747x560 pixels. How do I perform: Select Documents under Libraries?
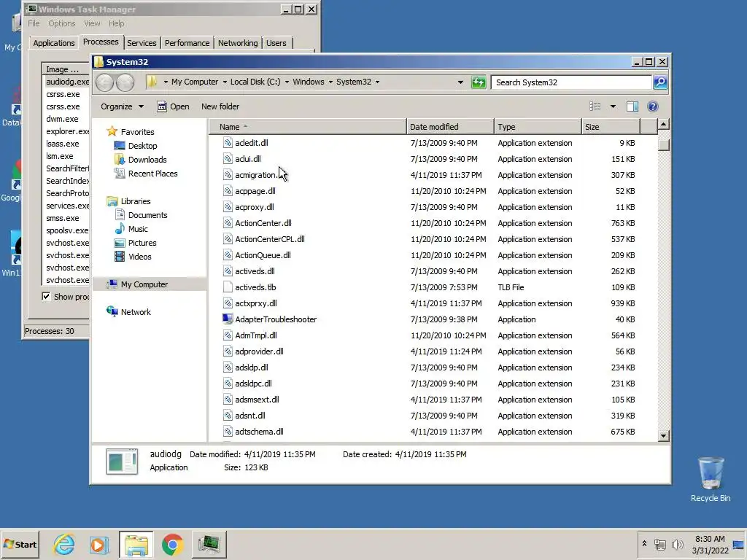[147, 215]
